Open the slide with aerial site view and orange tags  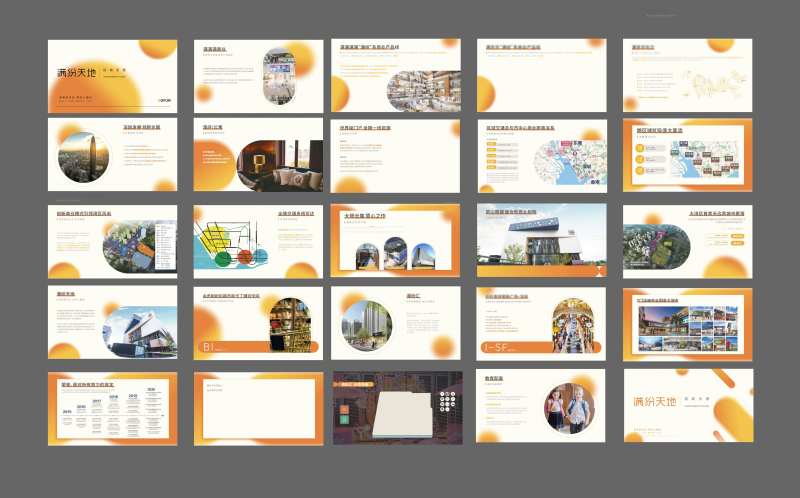pyautogui.click(x=687, y=242)
